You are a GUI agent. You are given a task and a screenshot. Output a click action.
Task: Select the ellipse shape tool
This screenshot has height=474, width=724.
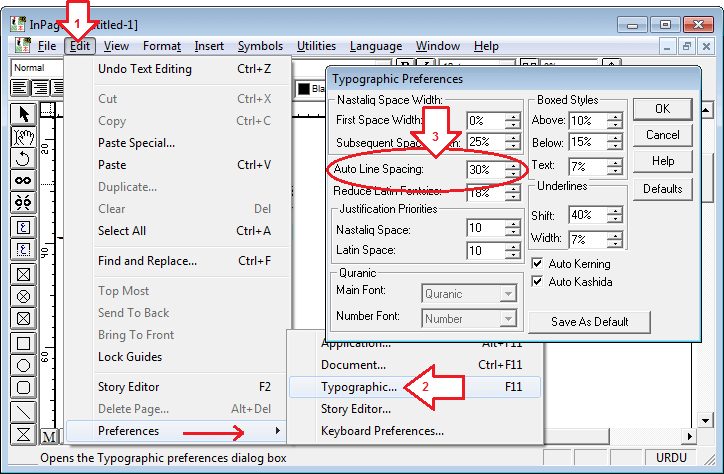pyautogui.click(x=24, y=365)
